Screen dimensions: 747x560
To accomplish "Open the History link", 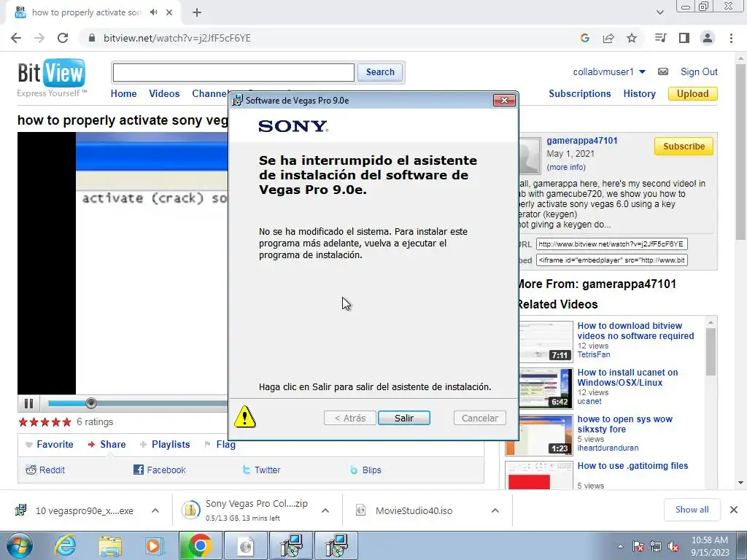I will pyautogui.click(x=639, y=94).
